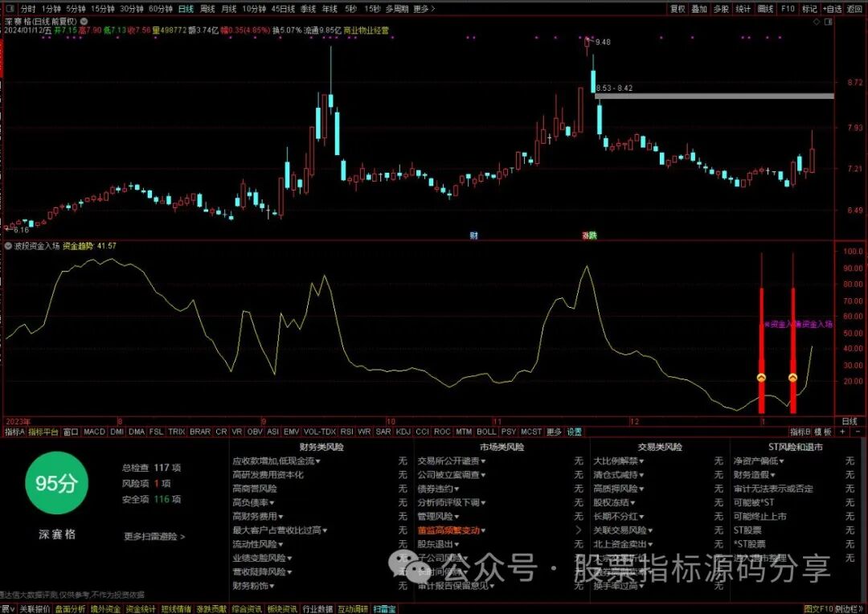The height and width of the screenshot is (614, 868).
Task: Click the minus button in the indicator bar
Action: pyautogui.click(x=858, y=432)
